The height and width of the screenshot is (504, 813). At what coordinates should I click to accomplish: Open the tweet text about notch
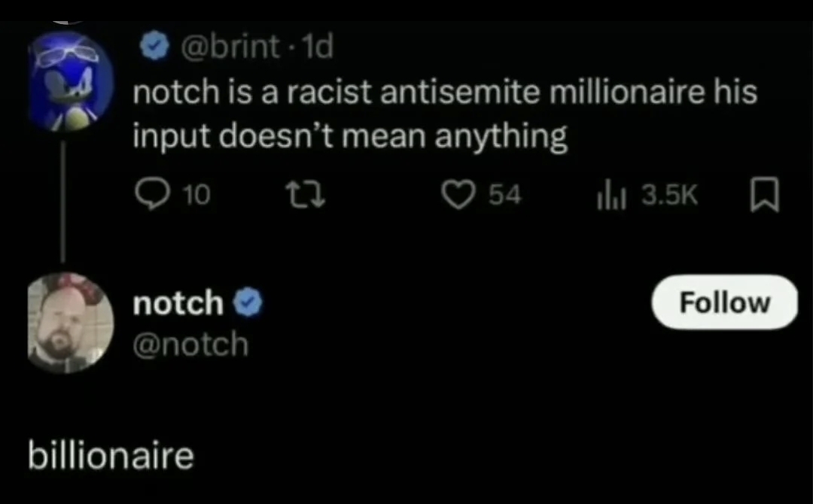(444, 115)
